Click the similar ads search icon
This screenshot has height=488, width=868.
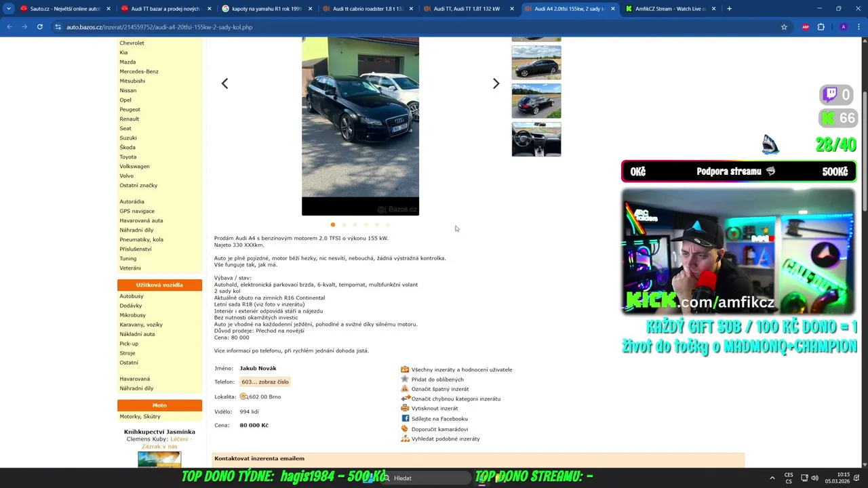pyautogui.click(x=405, y=439)
